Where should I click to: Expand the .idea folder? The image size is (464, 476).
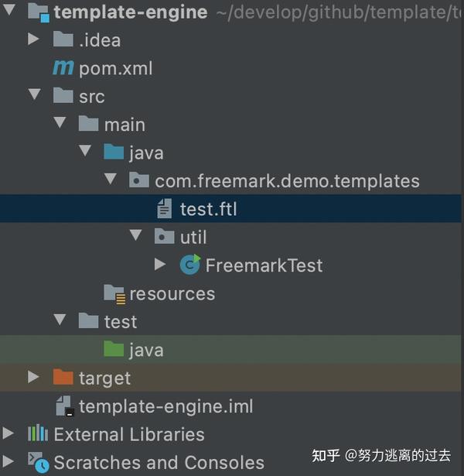pos(34,39)
